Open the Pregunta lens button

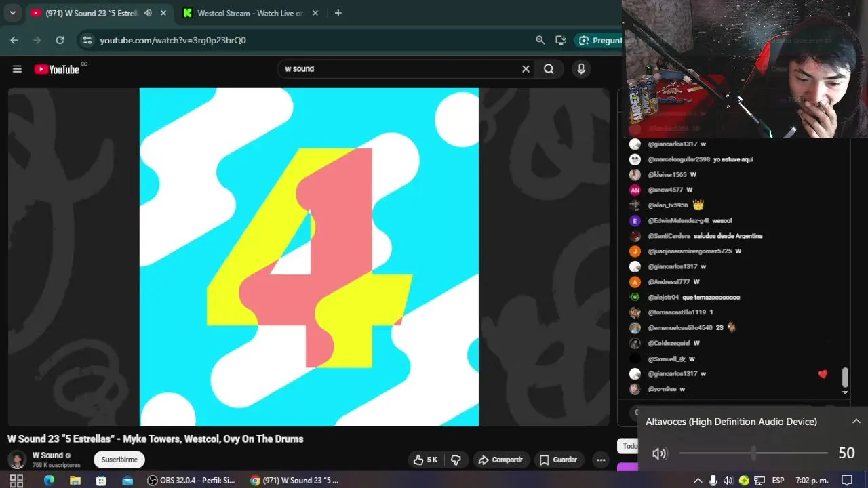599,40
